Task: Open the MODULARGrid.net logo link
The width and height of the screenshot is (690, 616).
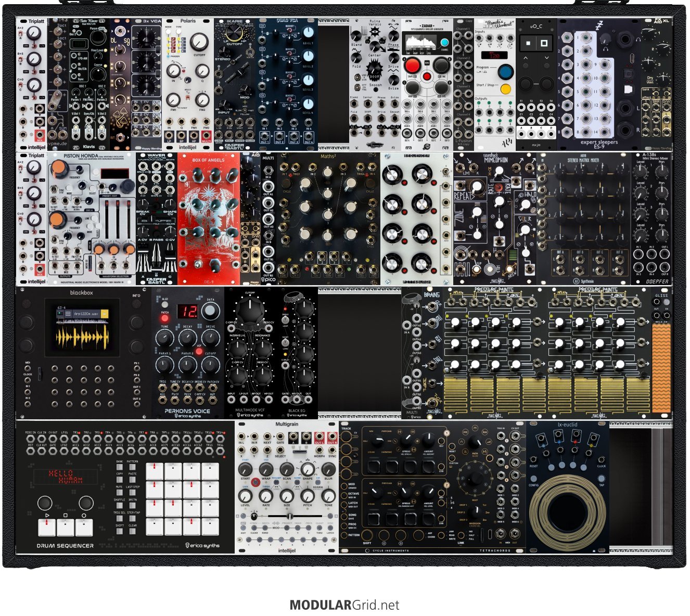Action: point(344,605)
